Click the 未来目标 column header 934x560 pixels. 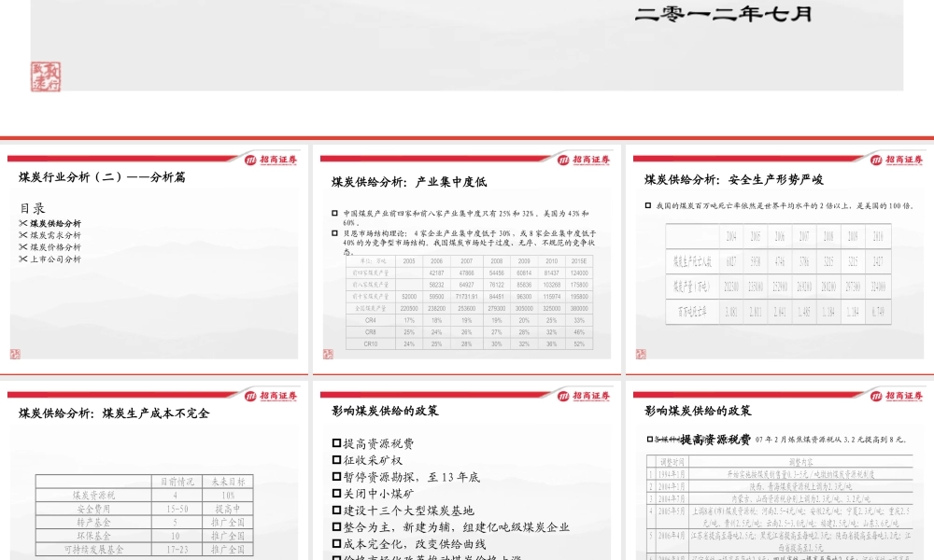(x=228, y=482)
